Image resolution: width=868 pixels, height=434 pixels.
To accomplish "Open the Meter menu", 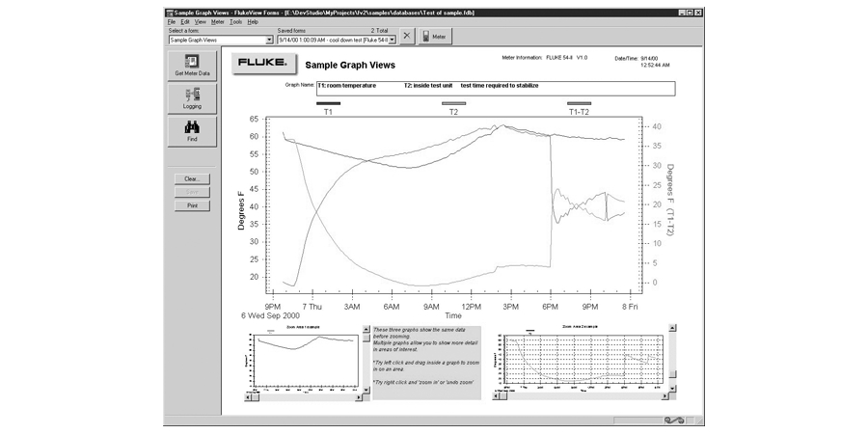I will 218,21.
